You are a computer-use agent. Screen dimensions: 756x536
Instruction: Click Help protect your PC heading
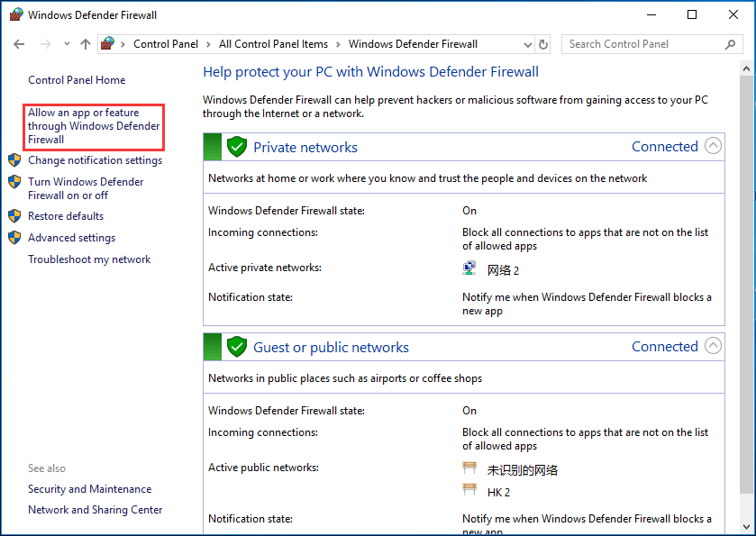click(x=370, y=72)
